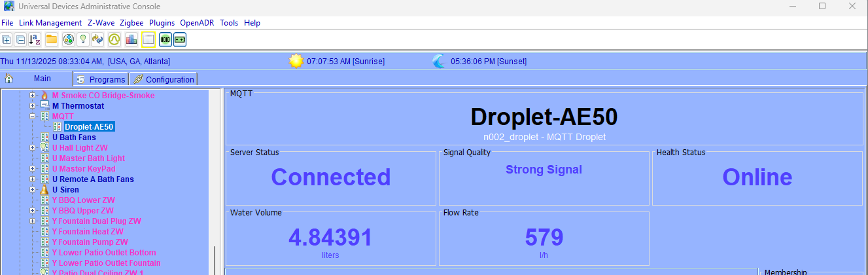The image size is (868, 275).
Task: Click the A-Z sort toolbar icon
Action: click(x=35, y=40)
